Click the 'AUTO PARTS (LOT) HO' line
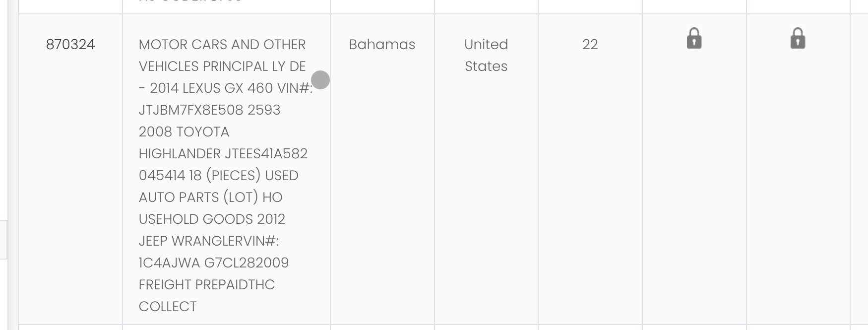This screenshot has height=330, width=868. [x=211, y=198]
